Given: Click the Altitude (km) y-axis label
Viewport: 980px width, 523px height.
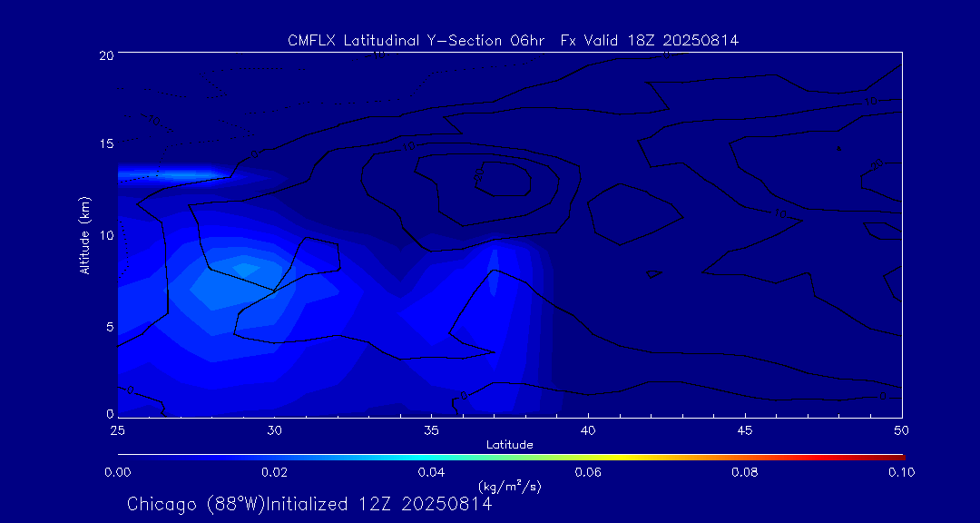Looking at the screenshot, I should tap(84, 234).
